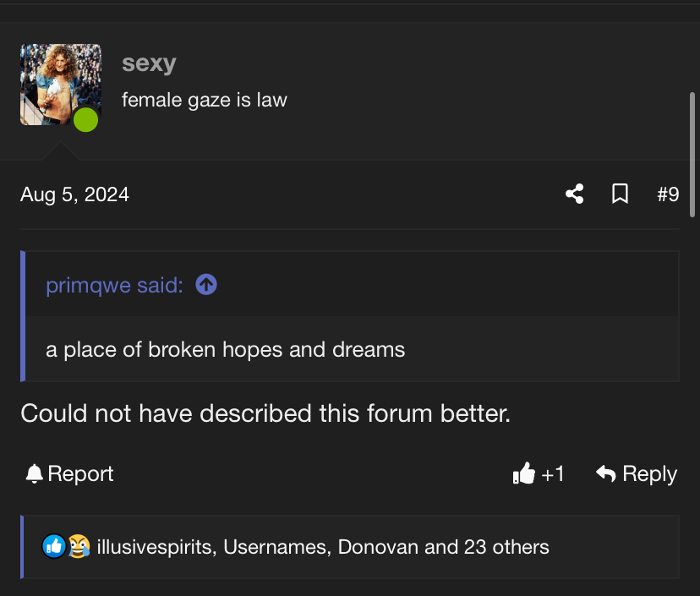Click the laughing-crying reaction emoji
The width and height of the screenshot is (700, 596).
[x=79, y=546]
